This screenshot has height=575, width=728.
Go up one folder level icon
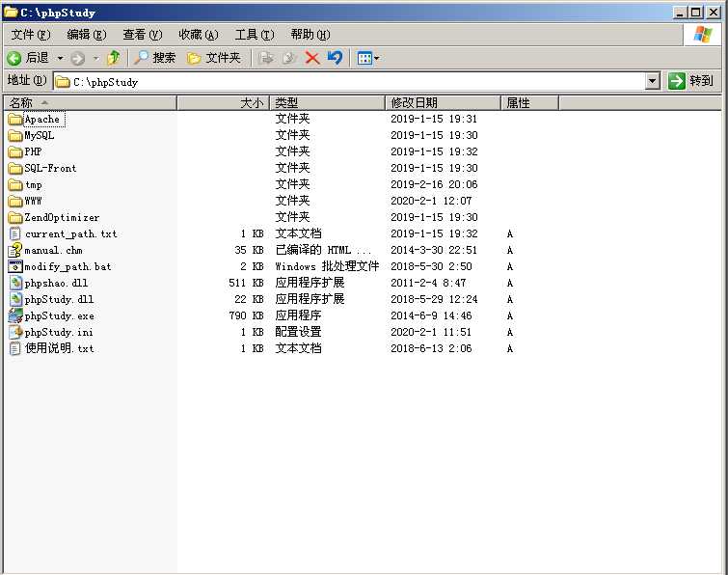tap(113, 58)
